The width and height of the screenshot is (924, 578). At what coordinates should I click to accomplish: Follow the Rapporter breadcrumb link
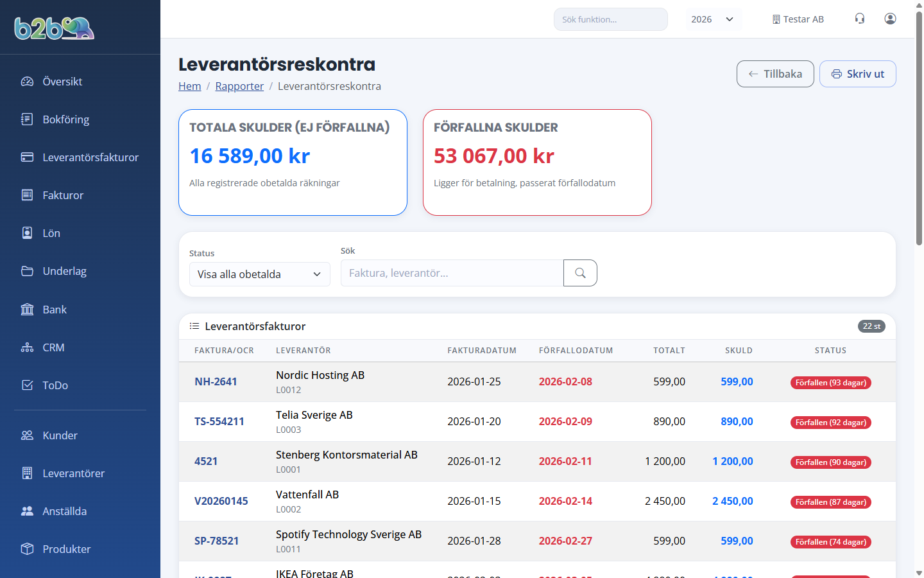pos(239,86)
